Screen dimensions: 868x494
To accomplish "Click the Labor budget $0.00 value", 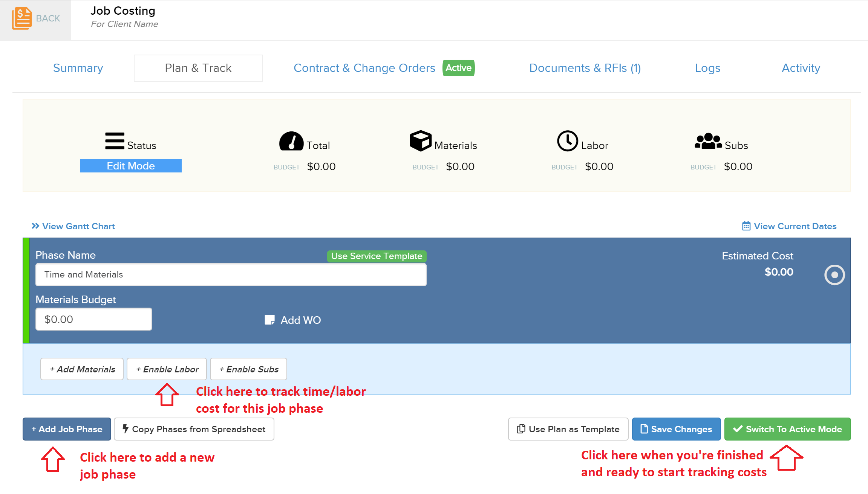I will 599,166.
